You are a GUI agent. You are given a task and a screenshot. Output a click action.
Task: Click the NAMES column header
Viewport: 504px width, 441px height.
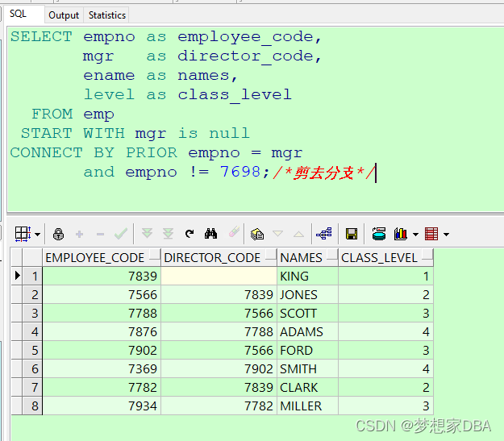[x=307, y=257]
